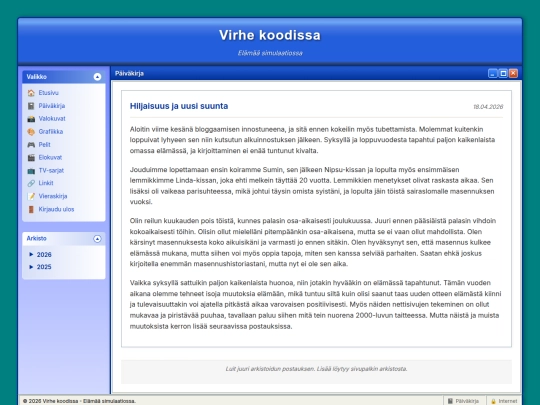The width and height of the screenshot is (540, 405).
Task: Click the Internet status bar entry
Action: click(504, 401)
